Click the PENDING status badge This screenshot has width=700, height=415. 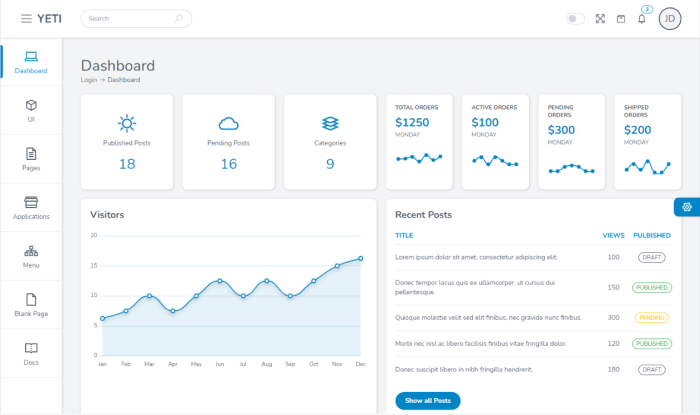pos(652,318)
